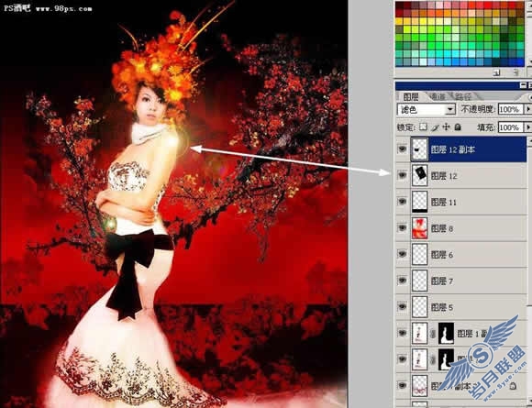This screenshot has width=532, height=408.
Task: Click create new swatch icon in Swatches panel
Action: coord(497,72)
